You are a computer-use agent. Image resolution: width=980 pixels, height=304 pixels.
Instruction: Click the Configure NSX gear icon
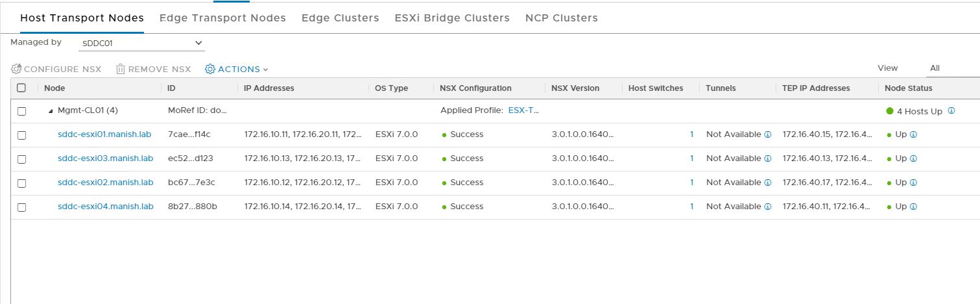[16, 69]
